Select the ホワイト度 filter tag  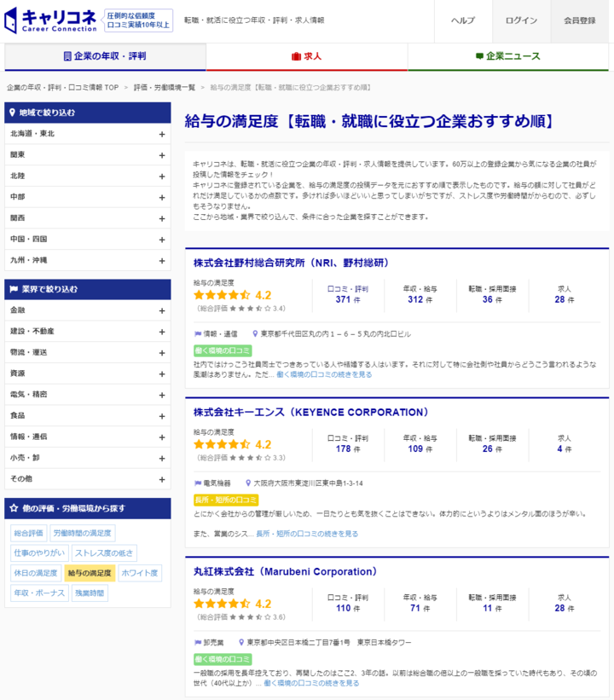pos(140,573)
